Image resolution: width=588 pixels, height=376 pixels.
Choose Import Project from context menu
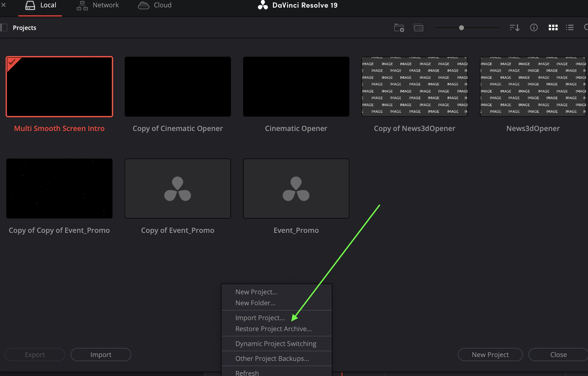pos(260,318)
